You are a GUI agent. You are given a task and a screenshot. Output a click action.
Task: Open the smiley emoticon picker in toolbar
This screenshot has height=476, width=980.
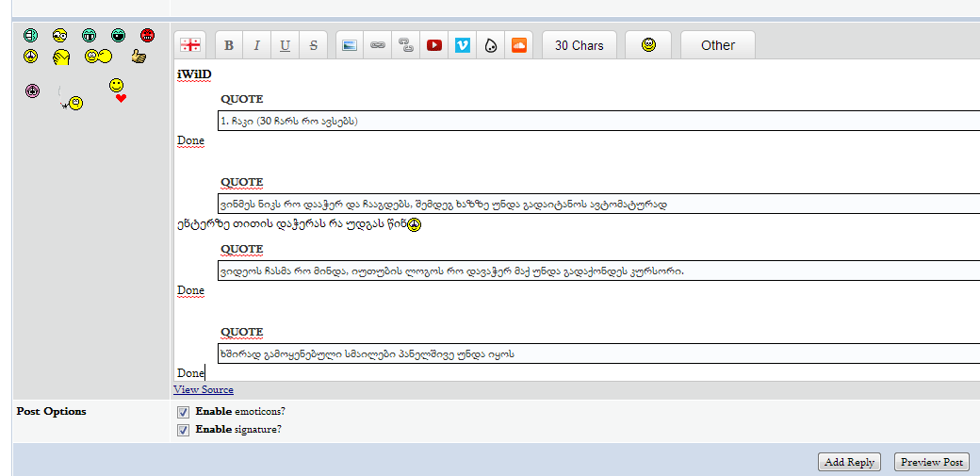click(648, 45)
